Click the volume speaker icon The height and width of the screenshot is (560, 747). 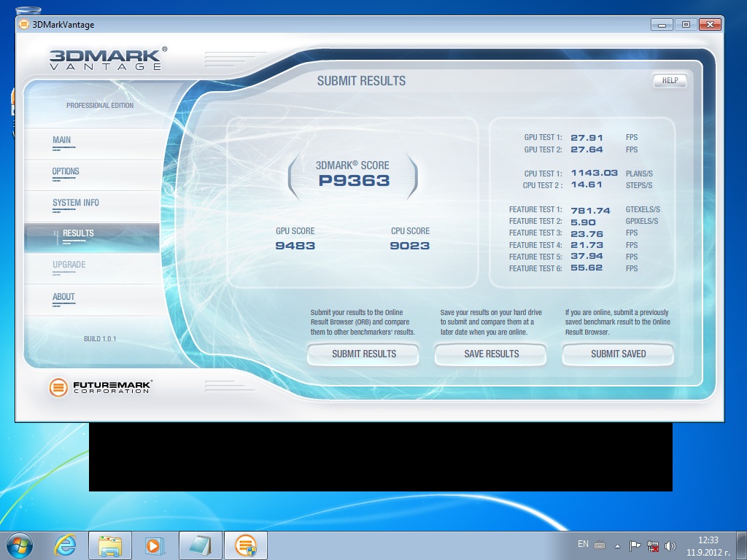point(670,545)
